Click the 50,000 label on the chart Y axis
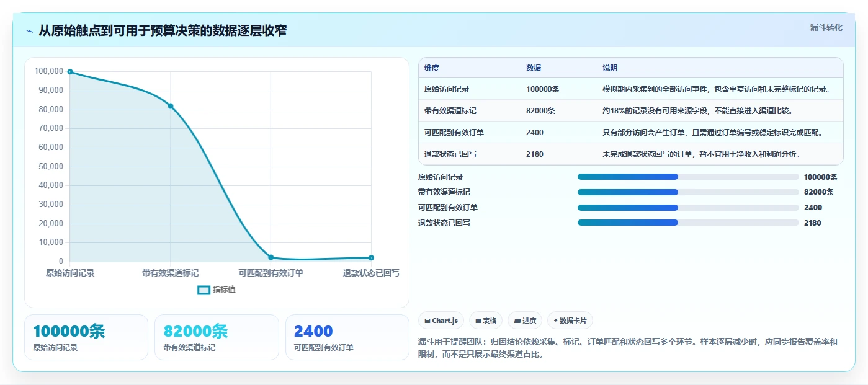This screenshot has height=385, width=868. (x=50, y=166)
